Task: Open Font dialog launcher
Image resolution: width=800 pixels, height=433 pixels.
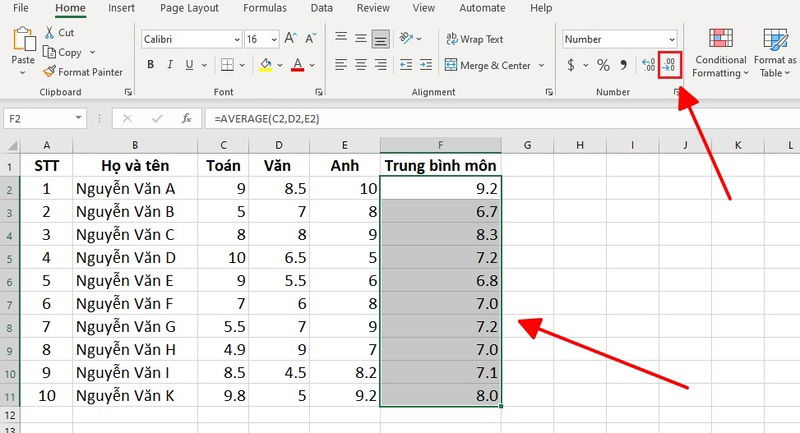Action: coord(319,92)
